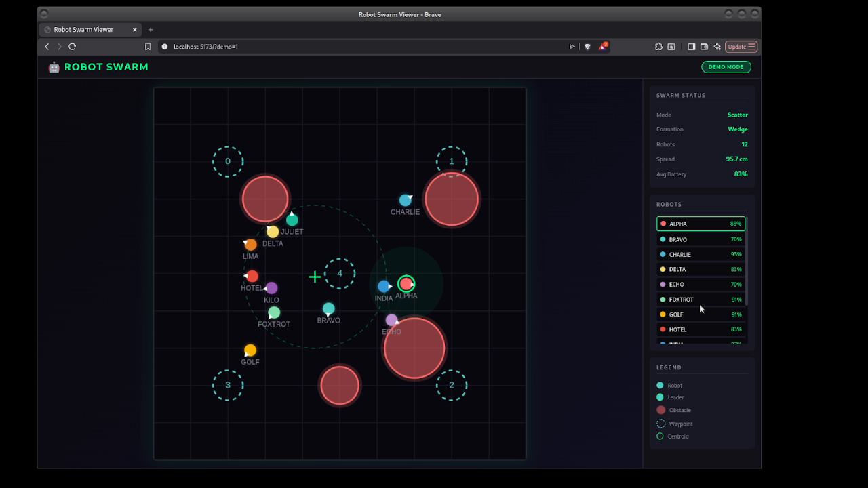868x488 pixels.
Task: Open the Update hamburger menu
Action: (x=750, y=46)
